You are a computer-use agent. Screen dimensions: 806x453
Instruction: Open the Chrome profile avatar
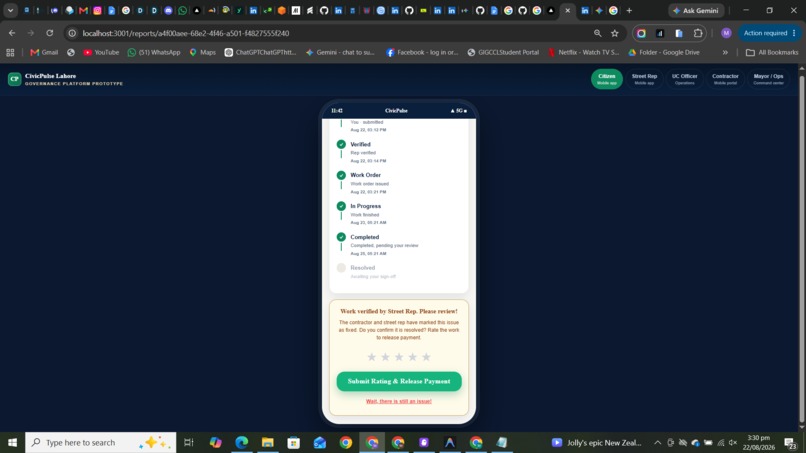pos(726,33)
